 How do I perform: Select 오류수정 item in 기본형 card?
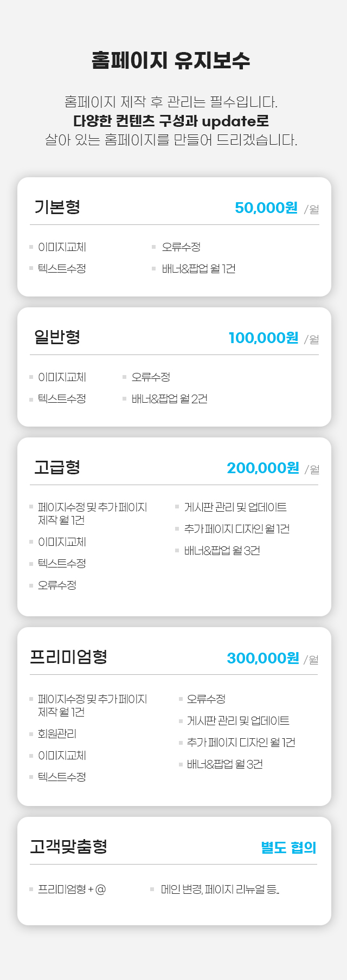pos(181,247)
